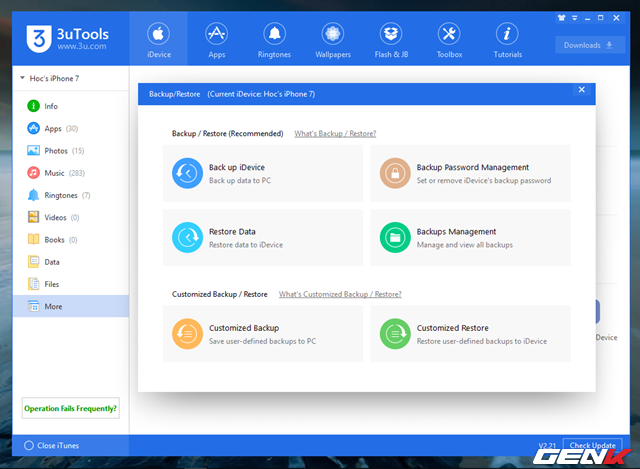Image resolution: width=640 pixels, height=469 pixels.
Task: Click the Photos picture icon in sidebar
Action: (x=33, y=151)
